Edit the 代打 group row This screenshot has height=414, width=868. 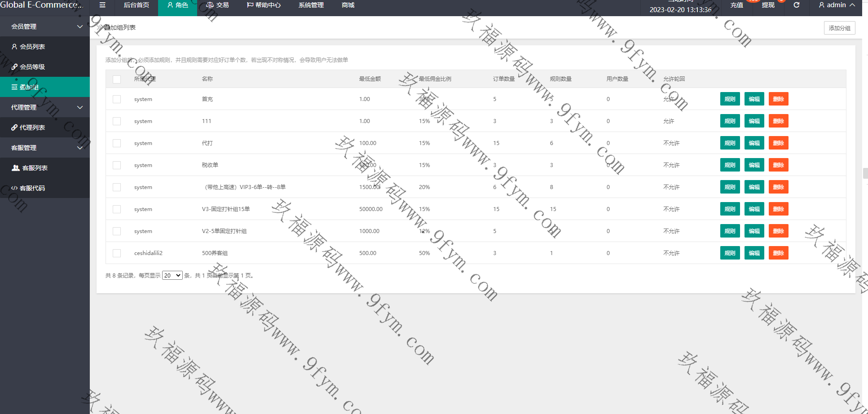pos(754,143)
